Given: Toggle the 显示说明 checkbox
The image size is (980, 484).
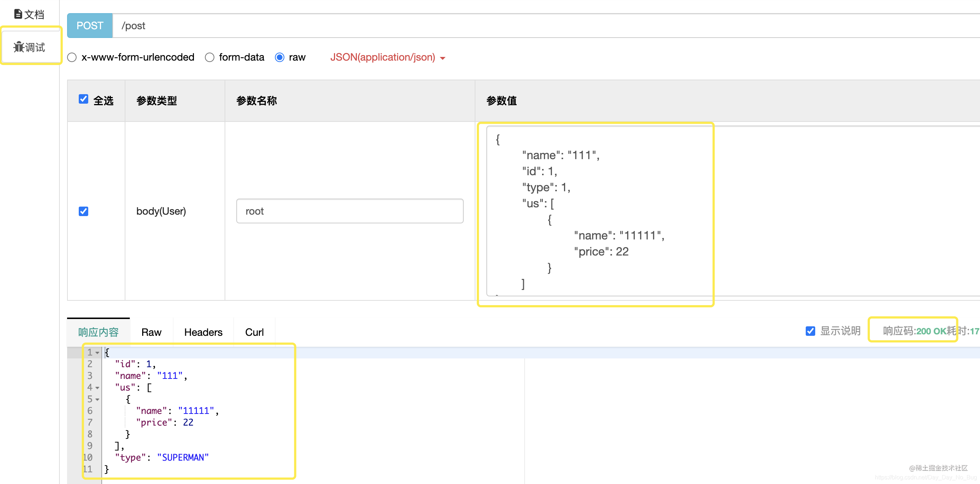Looking at the screenshot, I should click(810, 331).
